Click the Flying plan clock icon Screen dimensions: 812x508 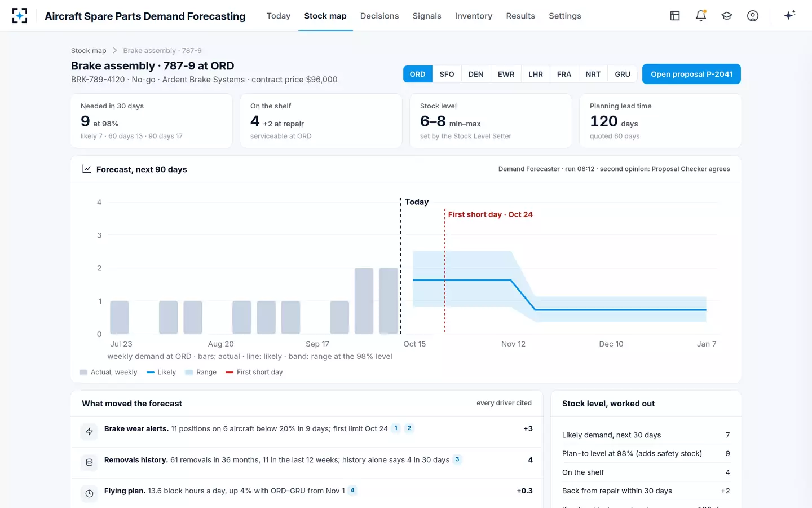tap(89, 494)
